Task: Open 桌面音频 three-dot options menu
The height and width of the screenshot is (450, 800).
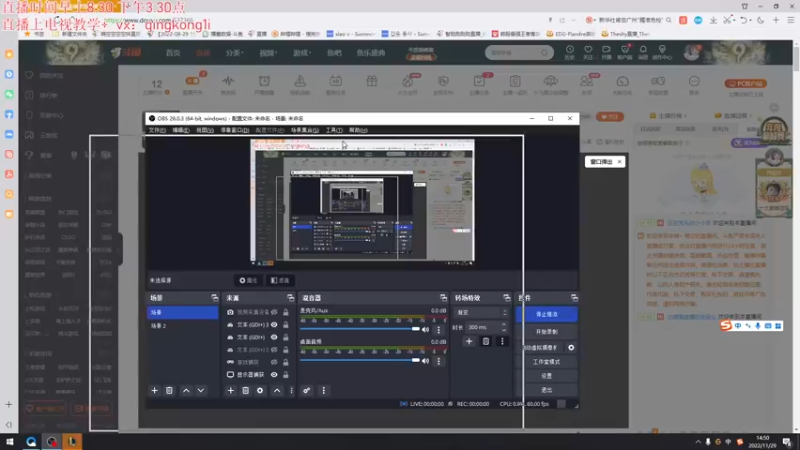Action: (x=438, y=361)
